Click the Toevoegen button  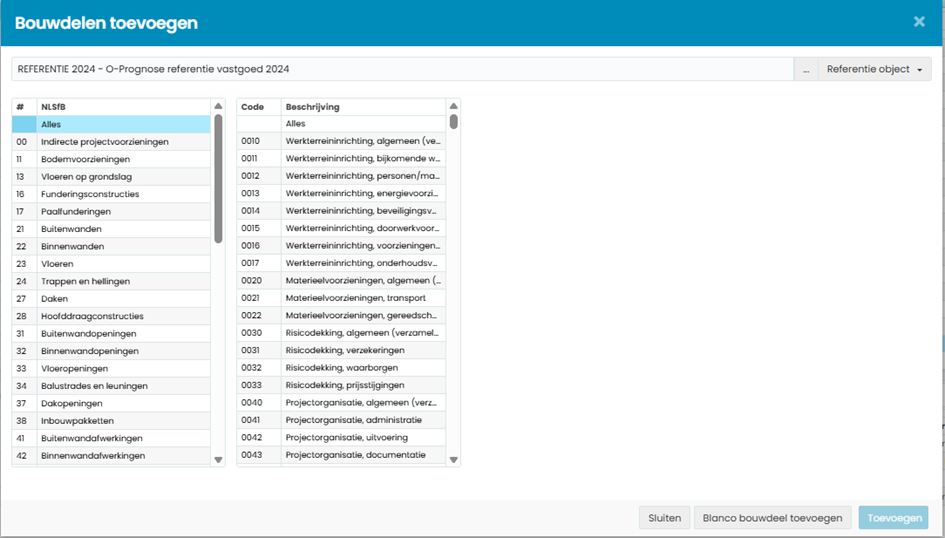point(894,518)
